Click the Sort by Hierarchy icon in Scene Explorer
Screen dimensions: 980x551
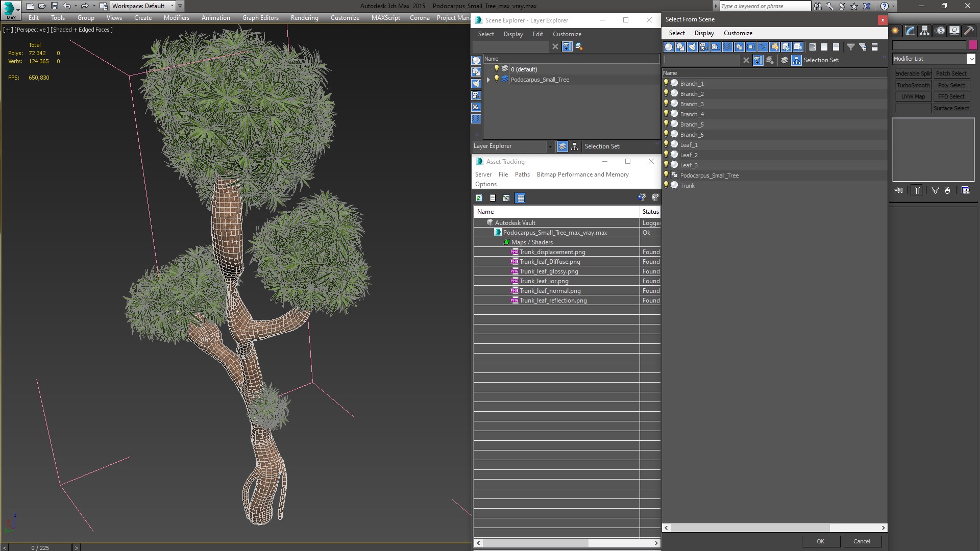pyautogui.click(x=574, y=146)
